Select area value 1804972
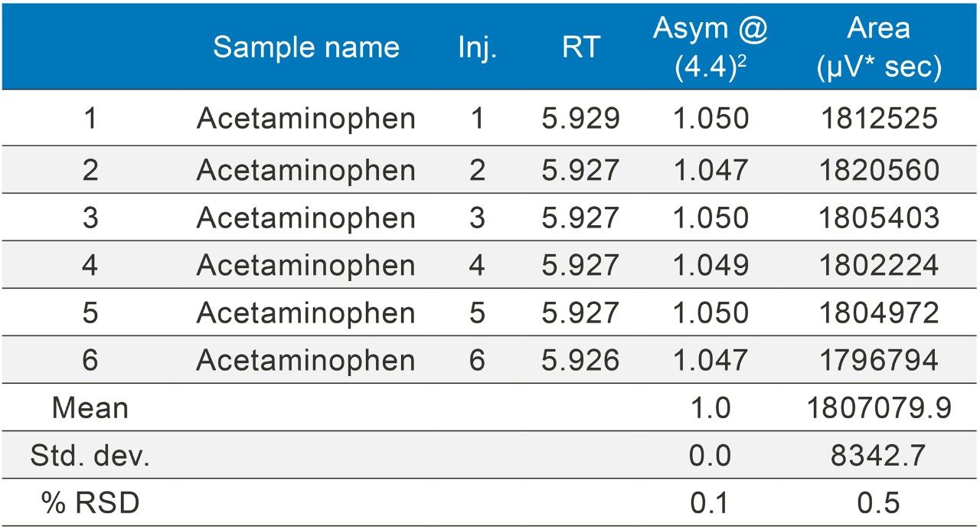This screenshot has width=980, height=530. click(x=878, y=313)
